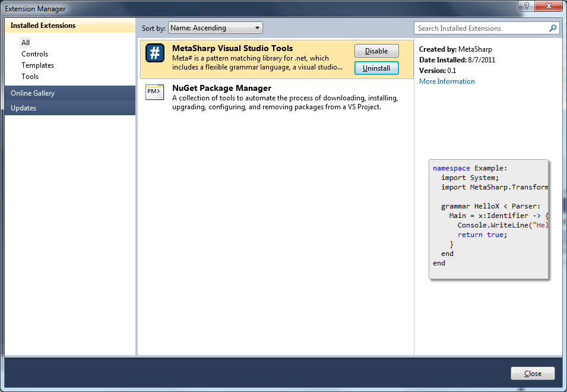Disable the MetaSharp extension
567x392 pixels.
[376, 51]
